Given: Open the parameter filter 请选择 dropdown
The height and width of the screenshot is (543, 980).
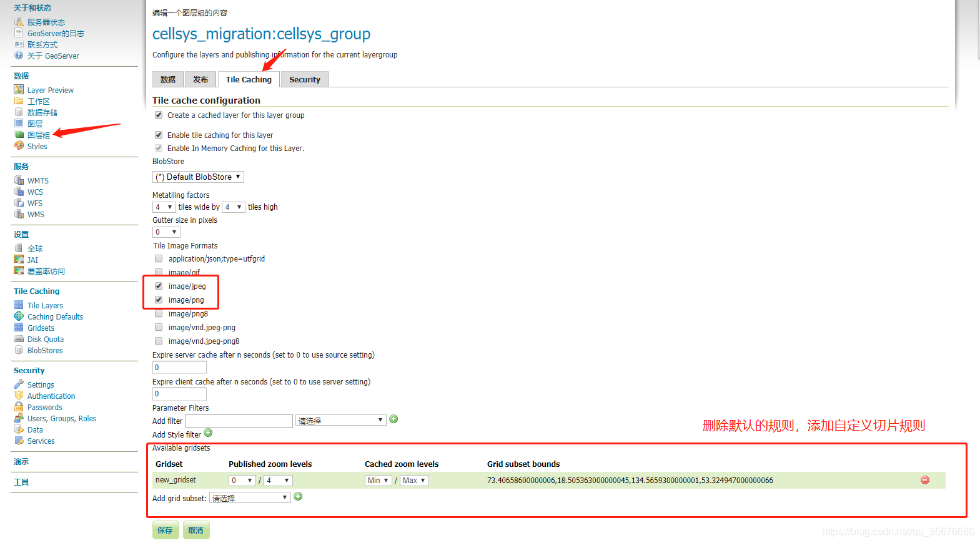Looking at the screenshot, I should pyautogui.click(x=341, y=421).
